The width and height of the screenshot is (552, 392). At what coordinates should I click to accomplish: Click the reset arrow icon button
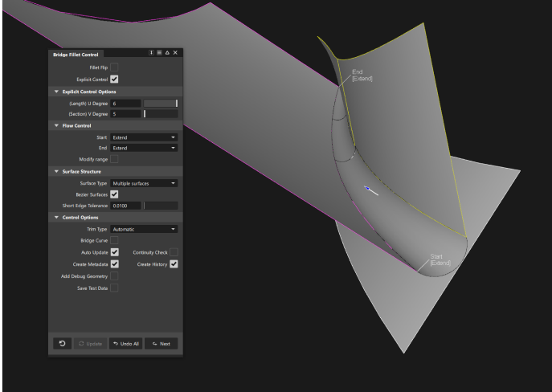(x=63, y=344)
